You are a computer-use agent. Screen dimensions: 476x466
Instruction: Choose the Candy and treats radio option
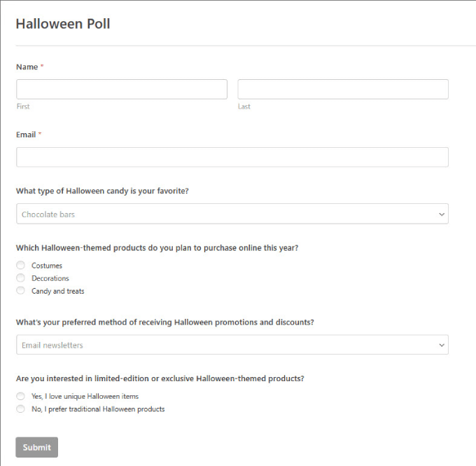(21, 291)
